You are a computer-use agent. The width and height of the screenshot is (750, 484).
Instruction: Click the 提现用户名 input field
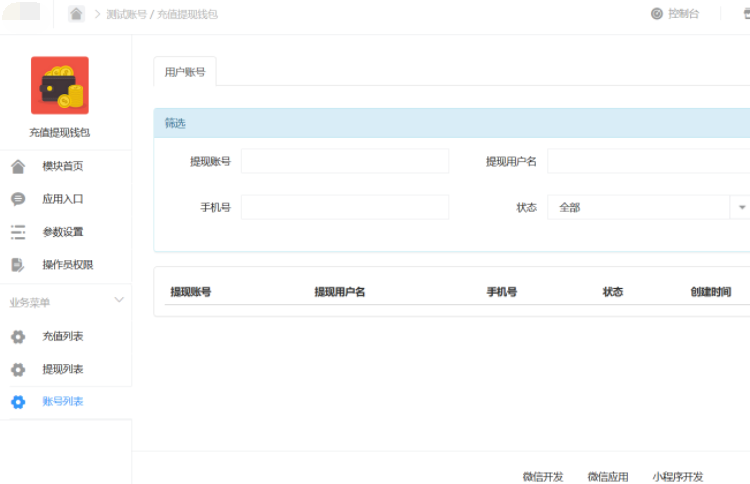(x=649, y=161)
